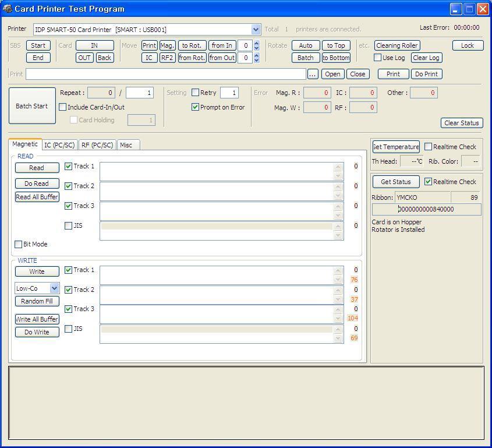Enable Realtime Check for temperature

(x=428, y=147)
